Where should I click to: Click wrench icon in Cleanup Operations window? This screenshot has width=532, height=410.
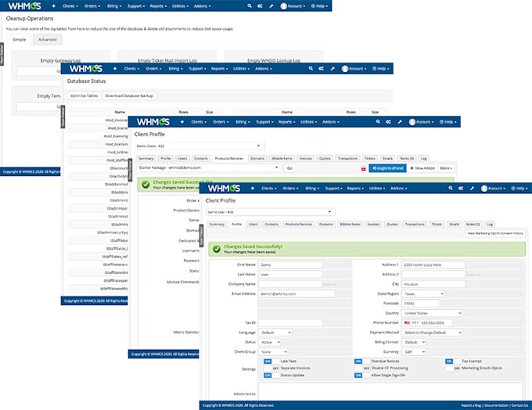271,6
